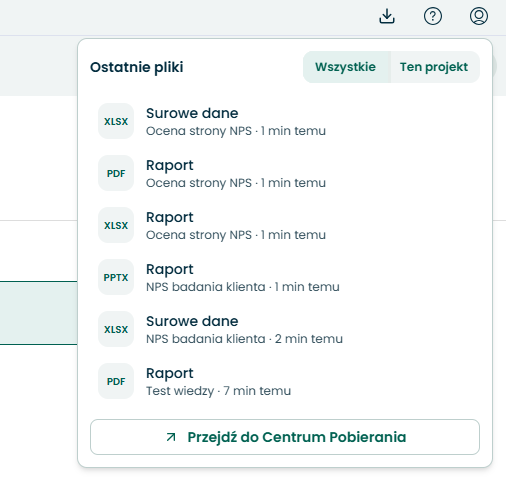Open the user account profile icon
506x490 pixels.
(479, 16)
